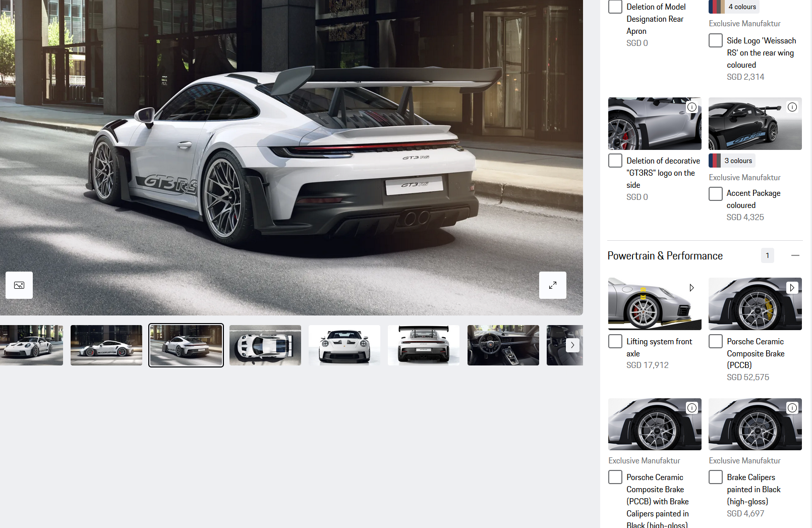Viewport: 812px width, 528px height.
Task: Tick Deletion of Model Designation Rear Apron checkbox
Action: coord(615,7)
